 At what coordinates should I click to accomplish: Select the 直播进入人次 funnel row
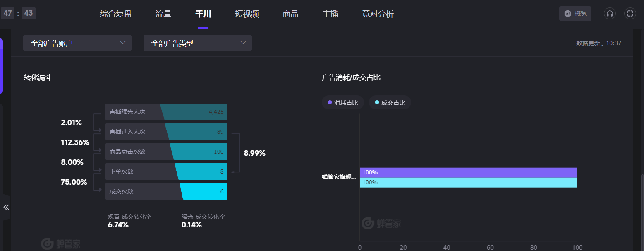tap(166, 132)
